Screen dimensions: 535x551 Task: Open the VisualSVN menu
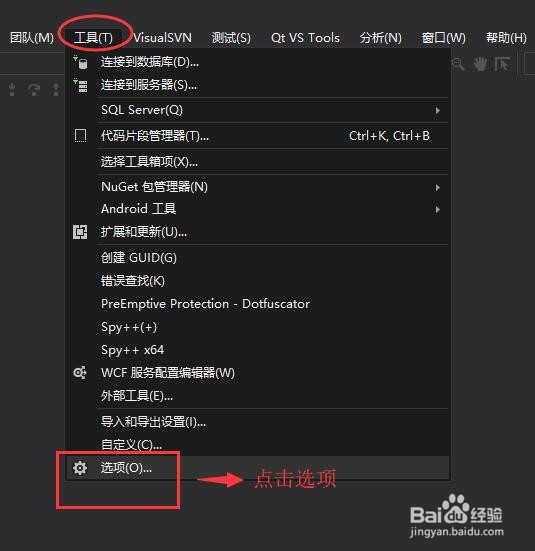(x=162, y=38)
